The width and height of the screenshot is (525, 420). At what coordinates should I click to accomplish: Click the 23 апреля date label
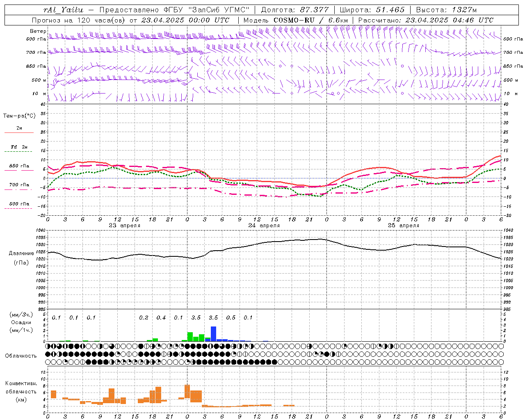tap(124, 226)
